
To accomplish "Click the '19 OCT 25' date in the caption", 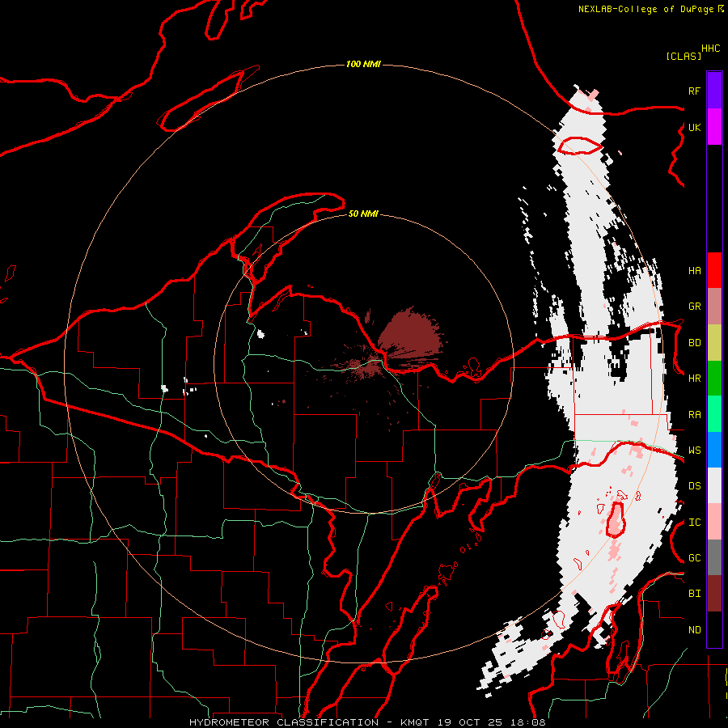I will [x=470, y=722].
